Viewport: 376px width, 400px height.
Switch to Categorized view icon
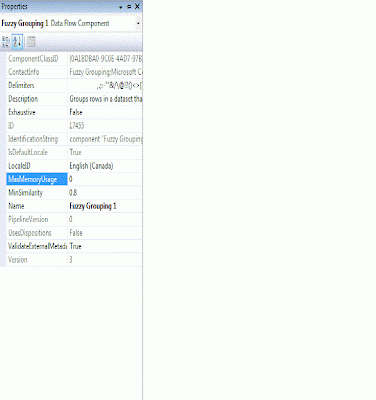coord(6,42)
